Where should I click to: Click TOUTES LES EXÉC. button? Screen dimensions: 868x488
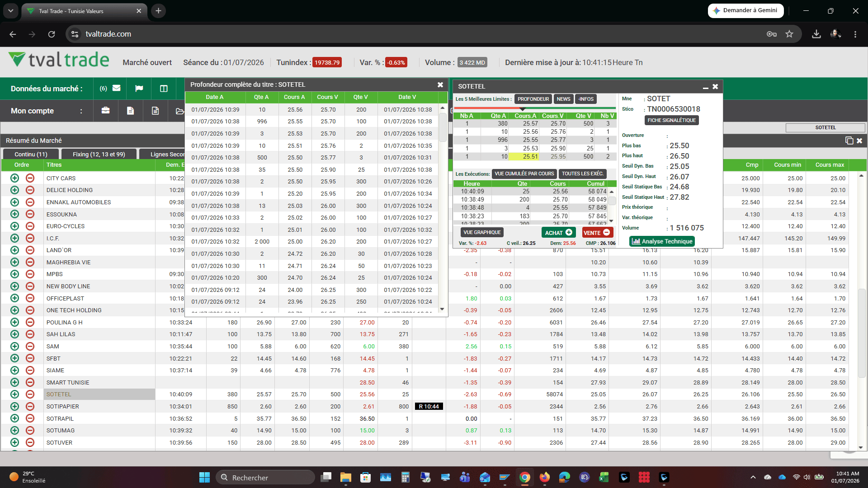coord(582,174)
